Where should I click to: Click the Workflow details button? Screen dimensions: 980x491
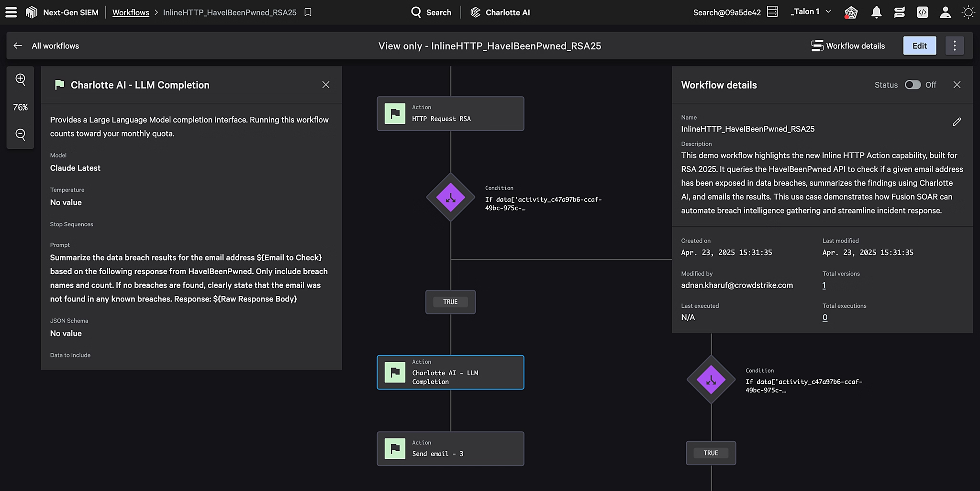tap(848, 46)
